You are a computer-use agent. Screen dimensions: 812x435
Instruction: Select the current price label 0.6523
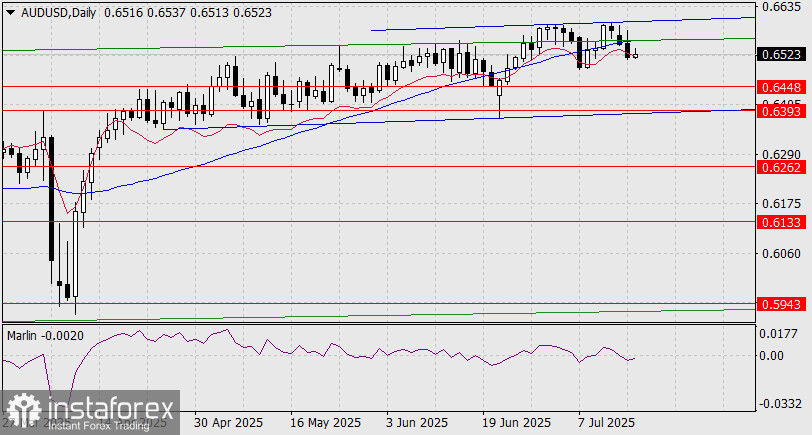pyautogui.click(x=781, y=54)
